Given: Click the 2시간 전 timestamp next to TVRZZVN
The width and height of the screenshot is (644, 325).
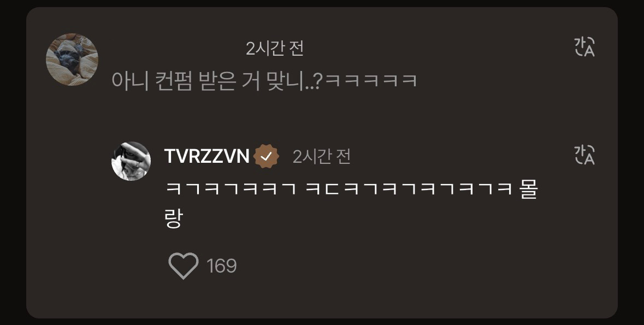Looking at the screenshot, I should [x=322, y=157].
